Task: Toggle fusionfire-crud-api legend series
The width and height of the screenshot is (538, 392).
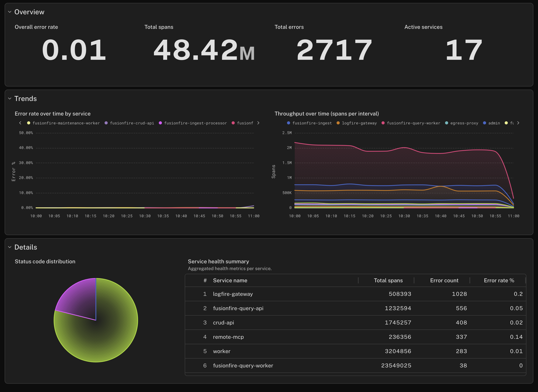Action: (129, 123)
